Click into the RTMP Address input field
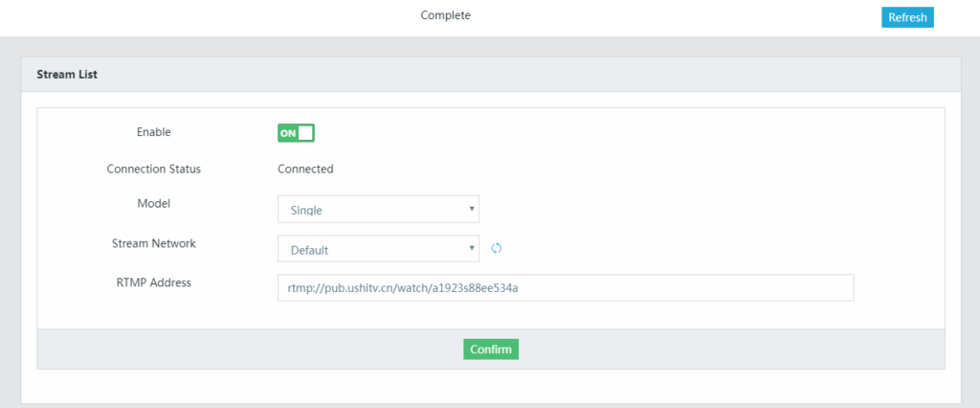This screenshot has width=980, height=408. [x=565, y=287]
